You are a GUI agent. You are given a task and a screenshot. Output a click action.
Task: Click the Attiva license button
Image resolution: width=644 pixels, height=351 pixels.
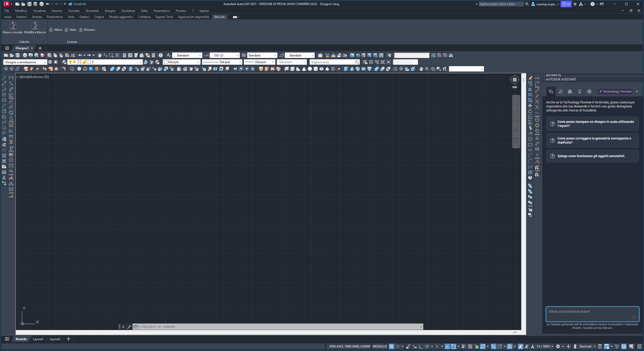pos(55,30)
